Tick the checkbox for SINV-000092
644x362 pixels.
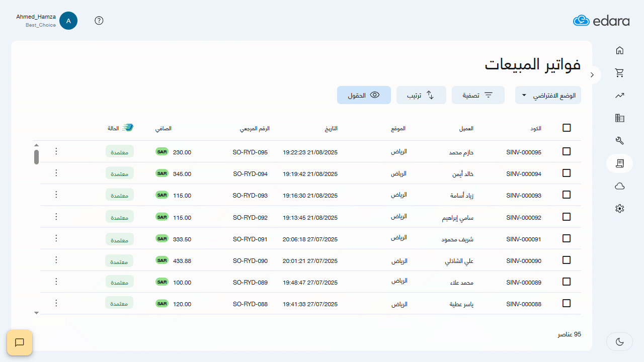click(x=567, y=217)
